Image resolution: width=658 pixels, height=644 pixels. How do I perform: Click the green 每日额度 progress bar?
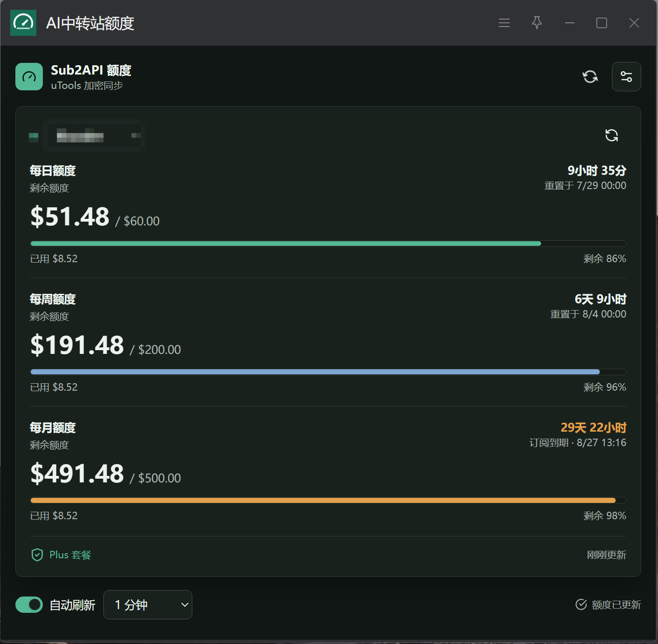[328, 244]
